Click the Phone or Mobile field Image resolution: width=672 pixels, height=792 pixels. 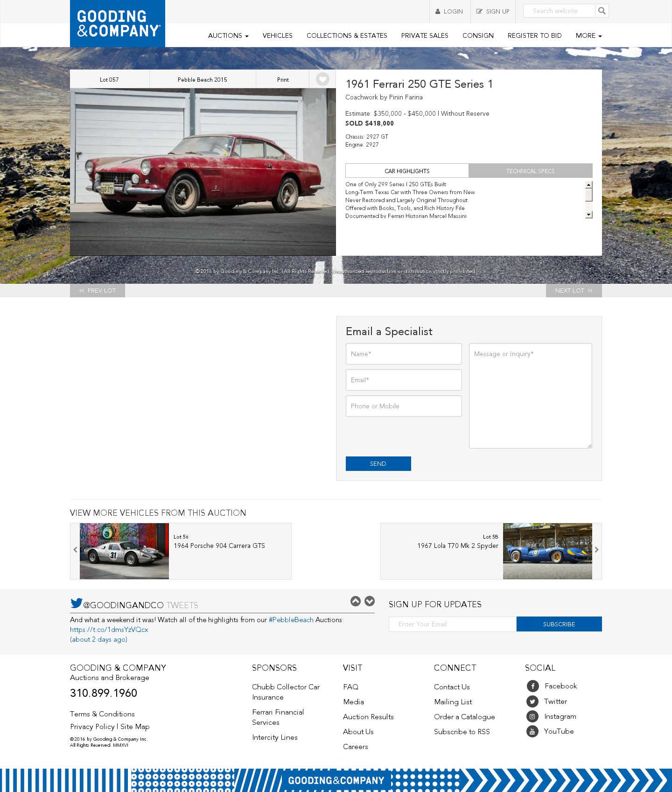[x=404, y=406]
